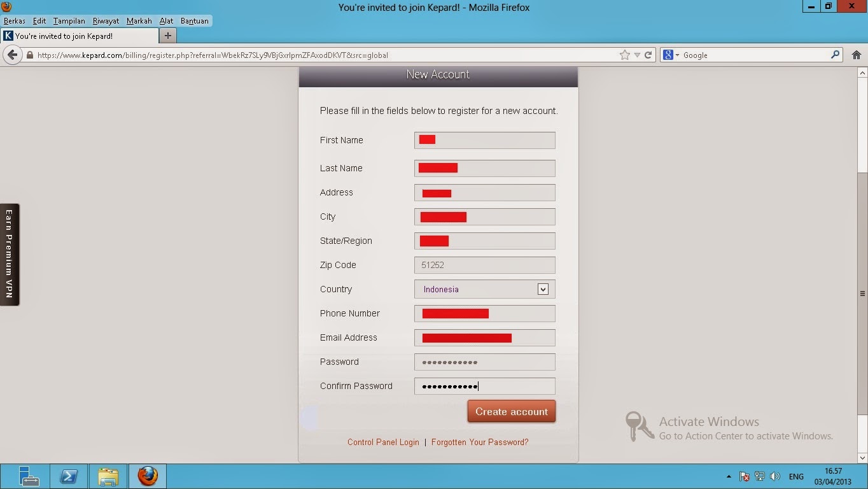
Task: Open a new tab with the plus button
Action: pyautogui.click(x=167, y=36)
